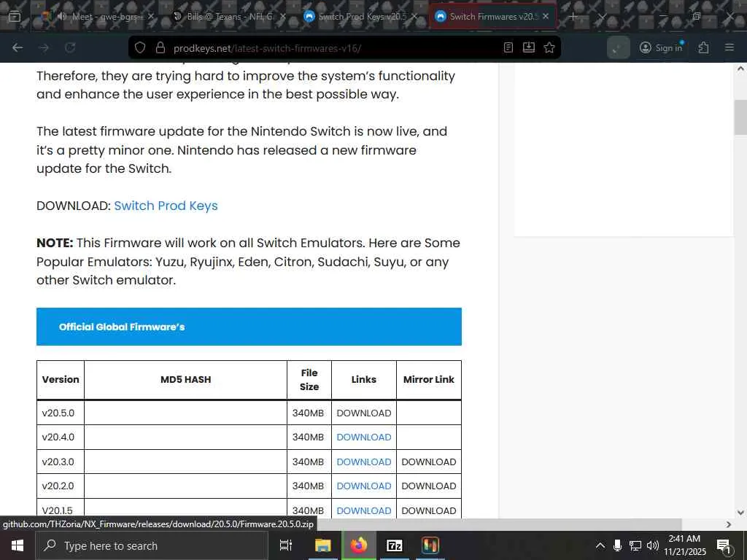
Task: Click Sign in button in toolbar
Action: (x=662, y=47)
